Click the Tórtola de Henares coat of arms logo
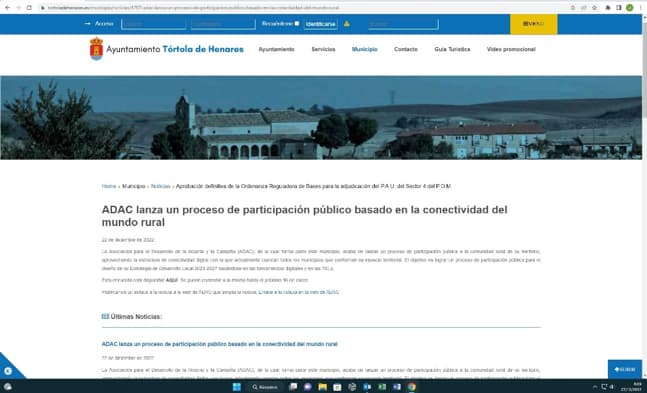The width and height of the screenshot is (647, 393). pyautogui.click(x=96, y=49)
